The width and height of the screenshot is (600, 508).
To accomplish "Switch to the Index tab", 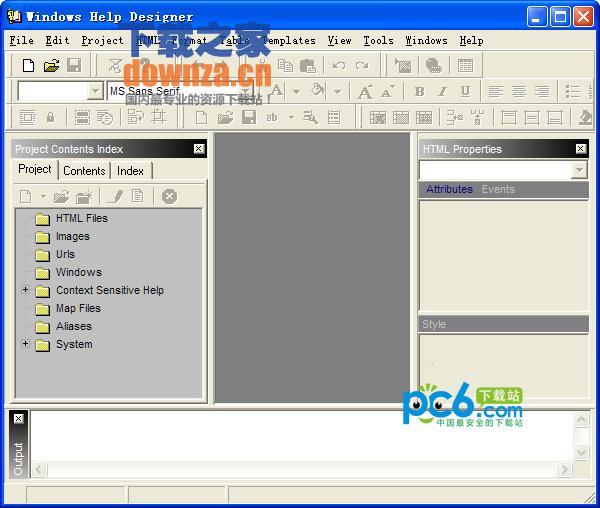I will point(130,171).
